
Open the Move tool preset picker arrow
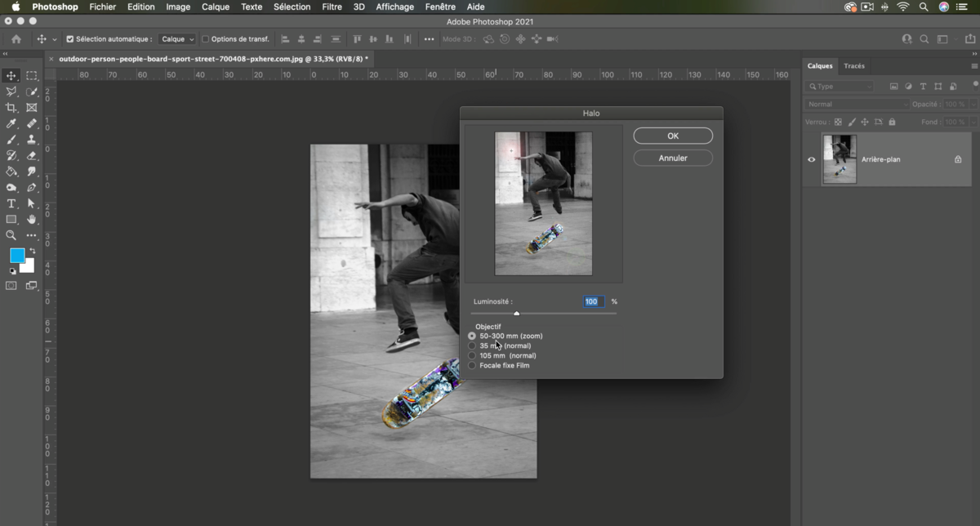coord(55,39)
